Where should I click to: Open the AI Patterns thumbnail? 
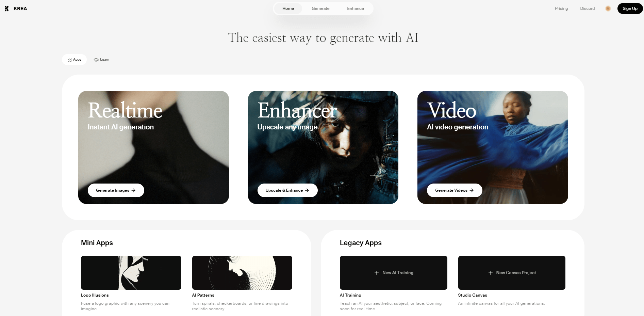pyautogui.click(x=242, y=273)
